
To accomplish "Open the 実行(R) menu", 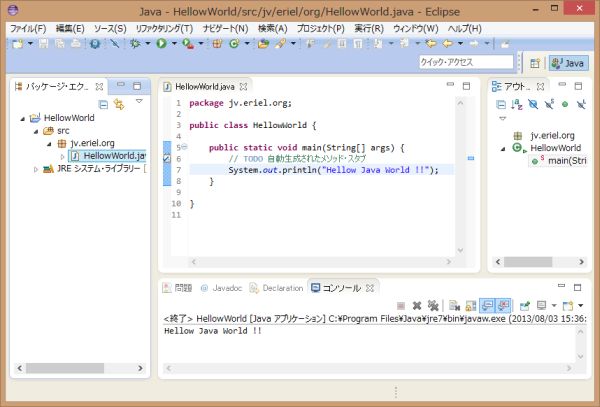I will [x=369, y=29].
